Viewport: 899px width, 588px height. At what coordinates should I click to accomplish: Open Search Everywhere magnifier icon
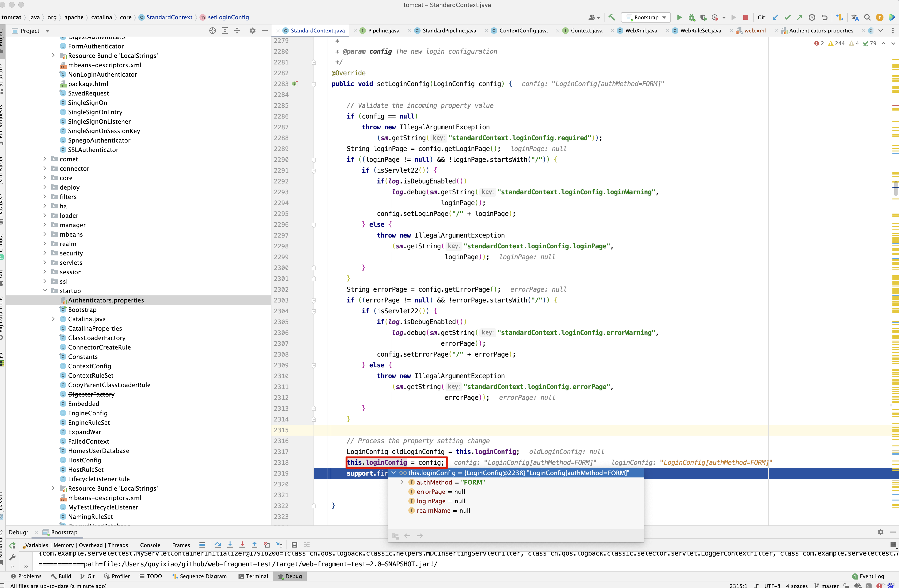[x=867, y=17]
